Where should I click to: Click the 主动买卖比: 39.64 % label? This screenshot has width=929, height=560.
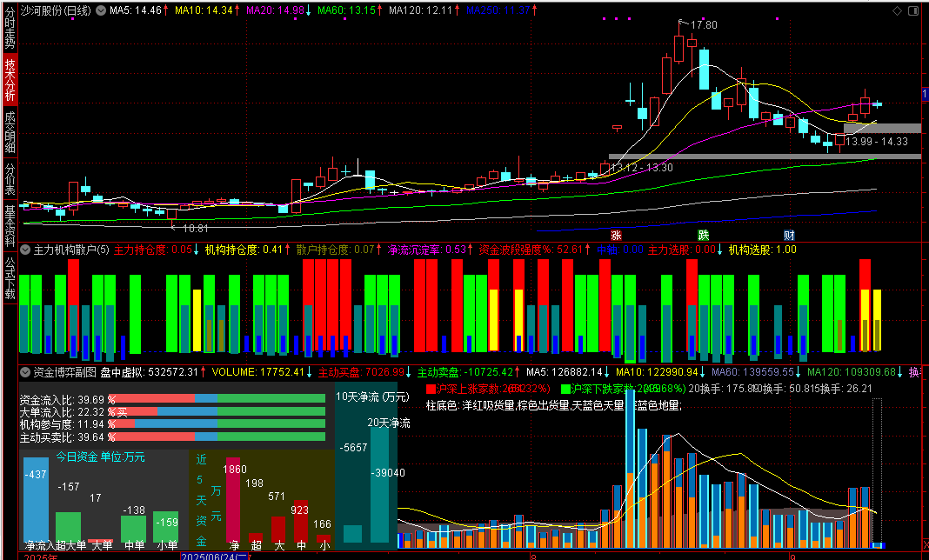67,437
